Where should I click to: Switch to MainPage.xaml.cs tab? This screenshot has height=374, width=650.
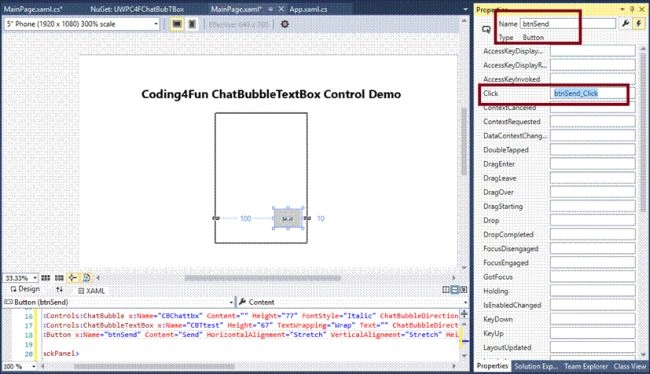coord(33,9)
